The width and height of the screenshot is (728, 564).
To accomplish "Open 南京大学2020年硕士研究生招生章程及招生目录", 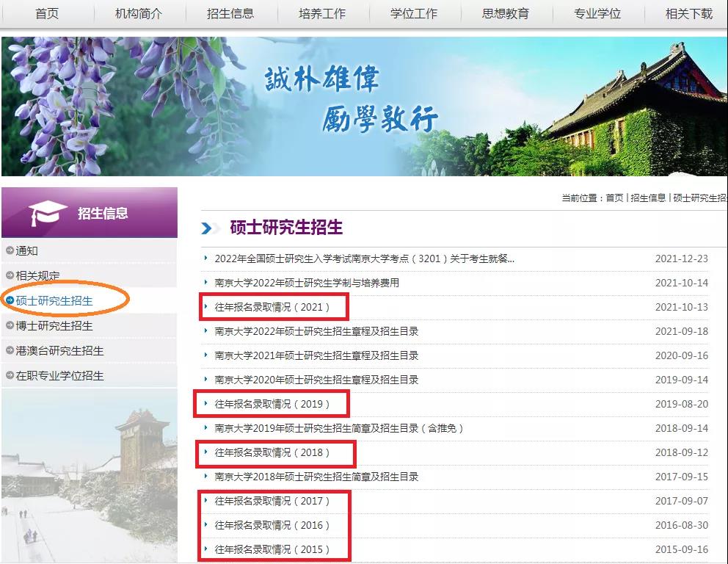I will coord(316,380).
